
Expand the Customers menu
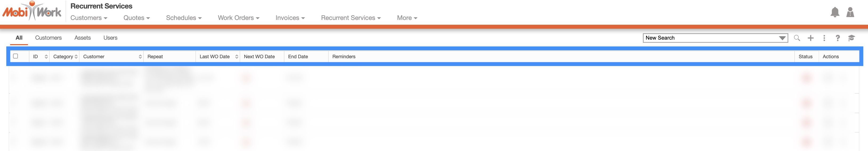tap(89, 18)
